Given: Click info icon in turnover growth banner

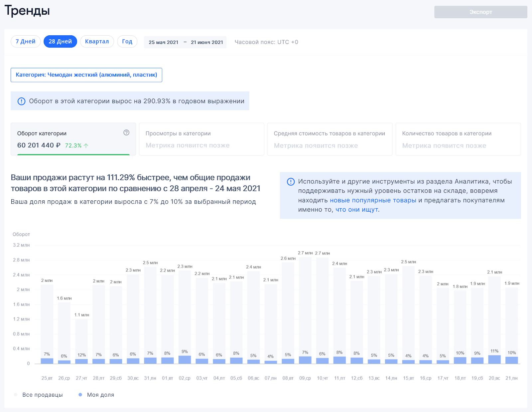Looking at the screenshot, I should click(21, 101).
